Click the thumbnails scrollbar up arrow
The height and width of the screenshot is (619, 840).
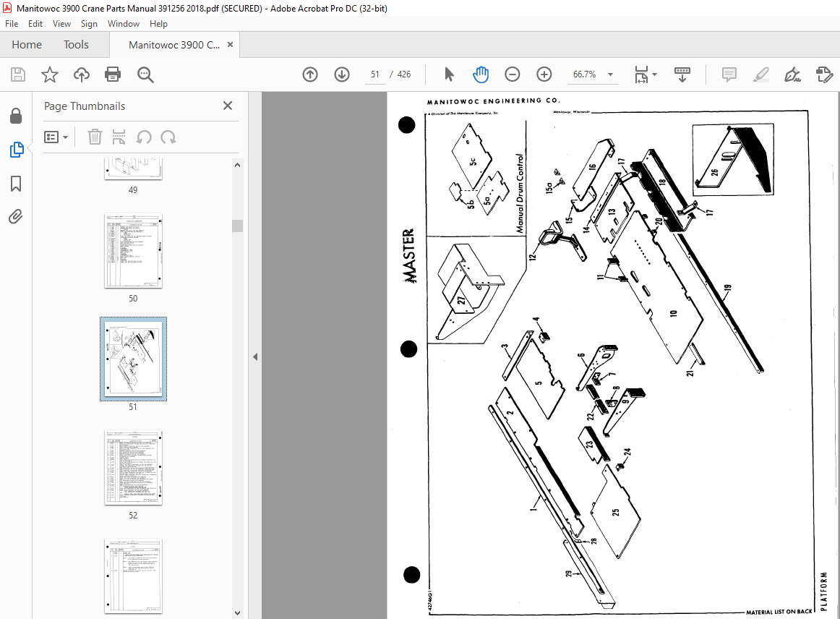pyautogui.click(x=237, y=165)
